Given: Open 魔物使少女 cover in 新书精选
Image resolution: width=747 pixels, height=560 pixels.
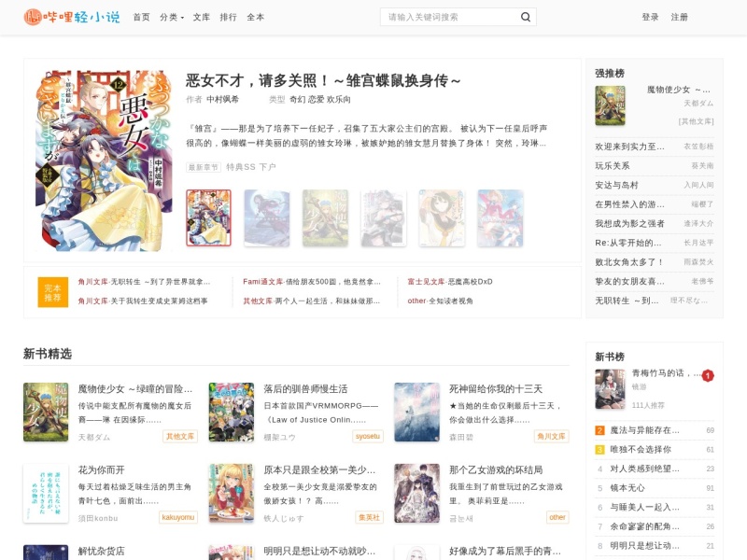Looking at the screenshot, I should click(x=46, y=412).
